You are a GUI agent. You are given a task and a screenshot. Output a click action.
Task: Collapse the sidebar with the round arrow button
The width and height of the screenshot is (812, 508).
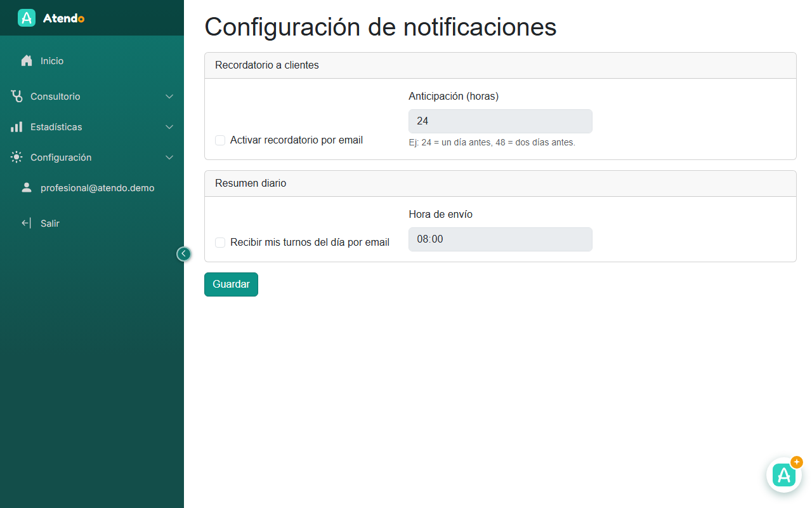coord(183,254)
